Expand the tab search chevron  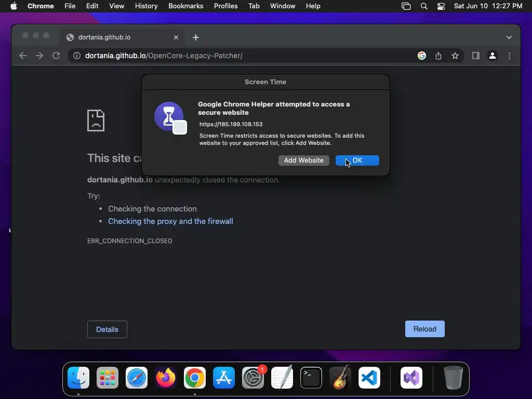coord(509,37)
